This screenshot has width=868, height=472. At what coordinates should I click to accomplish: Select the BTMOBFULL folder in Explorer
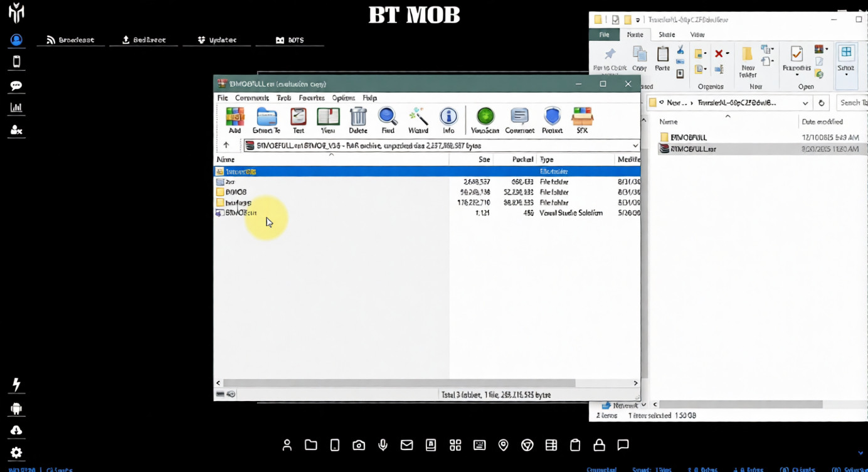tap(688, 137)
